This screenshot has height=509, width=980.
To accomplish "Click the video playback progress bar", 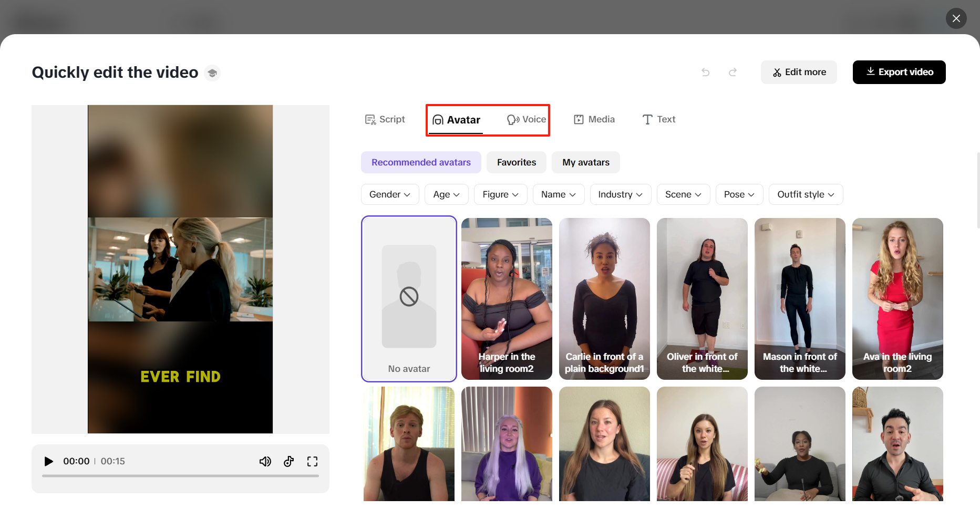I will coord(180,475).
